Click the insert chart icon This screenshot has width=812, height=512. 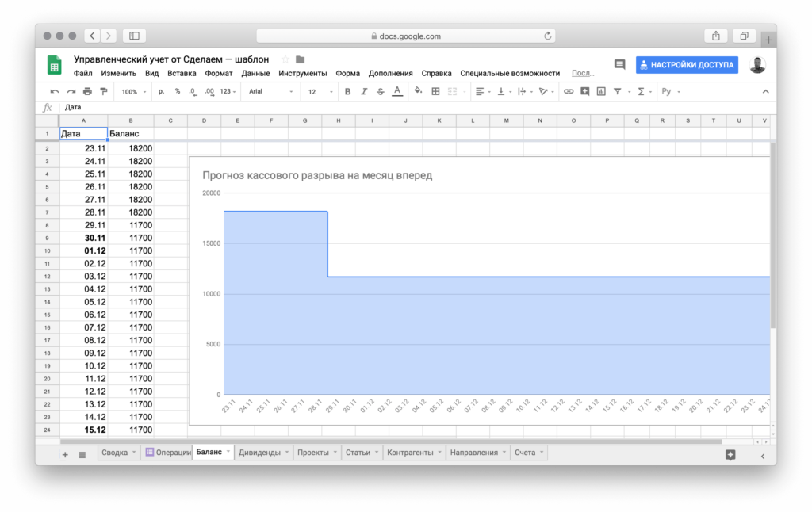pyautogui.click(x=601, y=92)
